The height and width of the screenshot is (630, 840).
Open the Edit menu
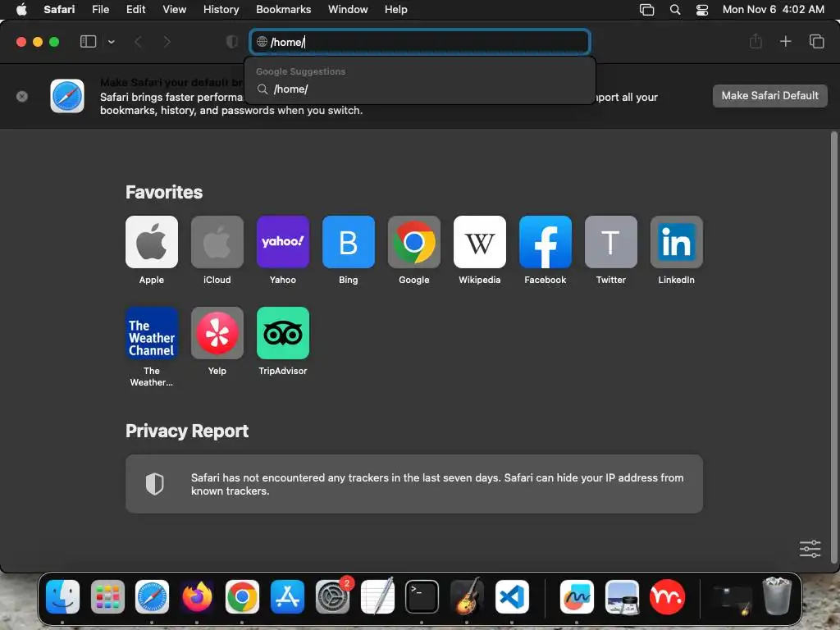[135, 9]
